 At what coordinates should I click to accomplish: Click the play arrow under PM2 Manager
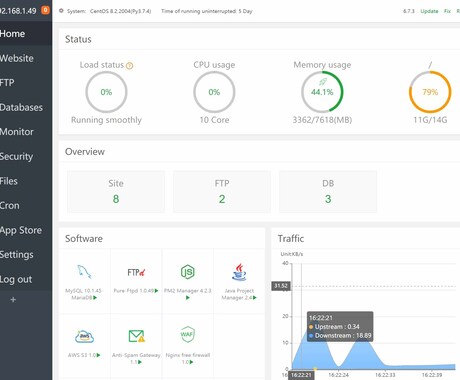(x=188, y=298)
